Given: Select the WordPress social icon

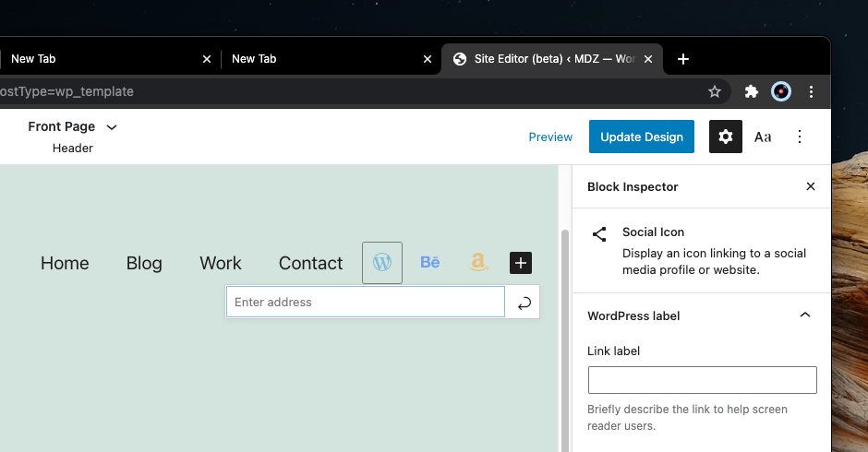Looking at the screenshot, I should click(x=382, y=263).
